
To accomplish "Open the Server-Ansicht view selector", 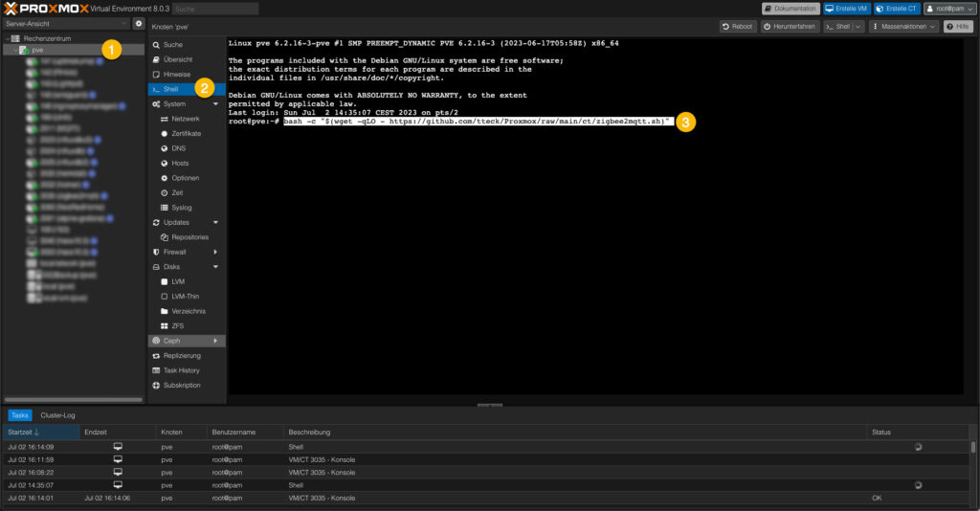I will click(66, 24).
